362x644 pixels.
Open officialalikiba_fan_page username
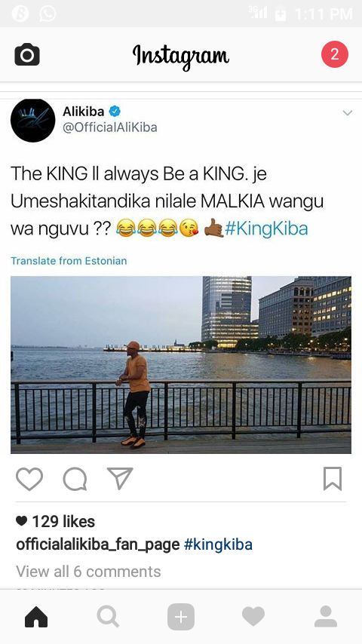98,544
